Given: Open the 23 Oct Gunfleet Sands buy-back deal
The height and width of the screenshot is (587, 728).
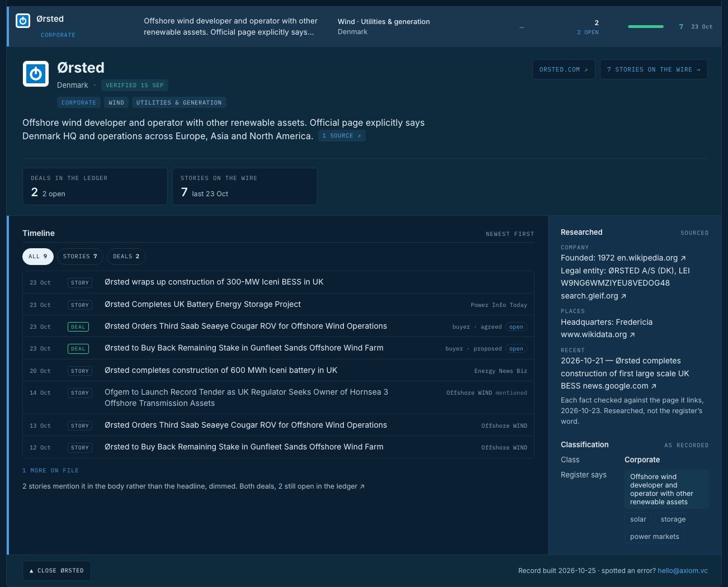Looking at the screenshot, I should pyautogui.click(x=278, y=348).
